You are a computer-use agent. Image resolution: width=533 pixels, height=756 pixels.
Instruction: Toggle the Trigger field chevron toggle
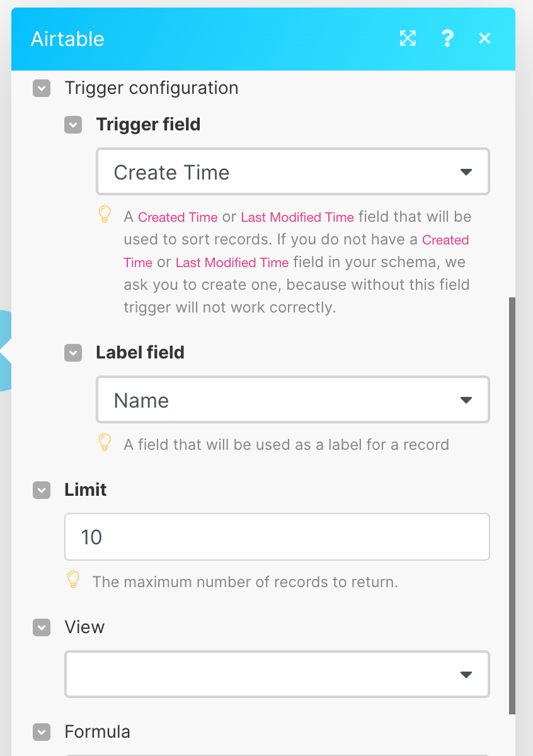(x=73, y=125)
